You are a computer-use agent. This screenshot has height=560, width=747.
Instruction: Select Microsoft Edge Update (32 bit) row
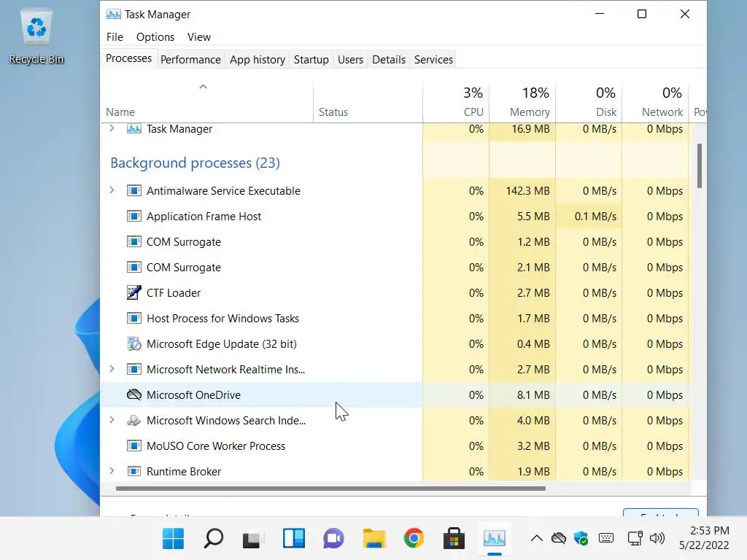[395, 344]
